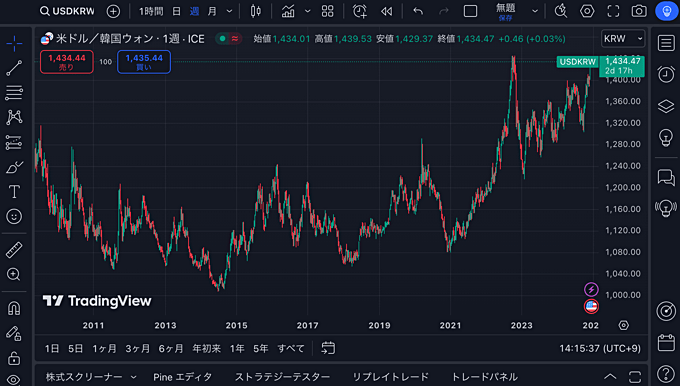Image resolution: width=680 pixels, height=386 pixels.
Task: Select the crosshair cursor tool
Action: (14, 43)
